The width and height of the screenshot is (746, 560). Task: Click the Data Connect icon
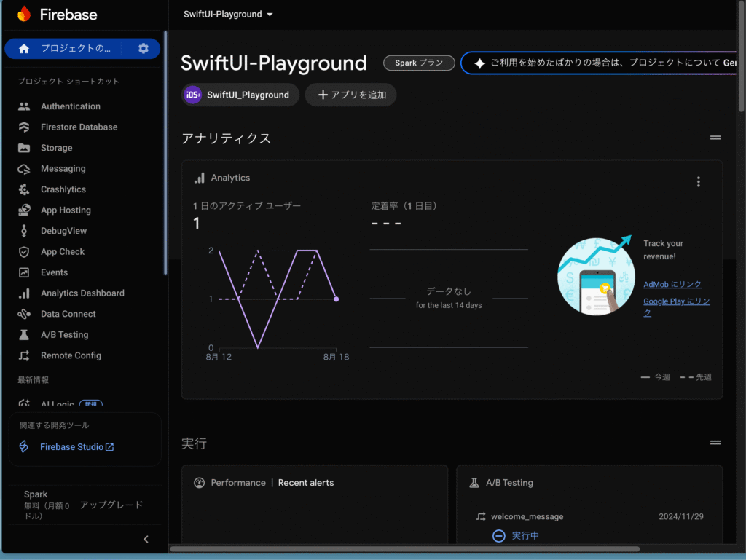point(24,315)
